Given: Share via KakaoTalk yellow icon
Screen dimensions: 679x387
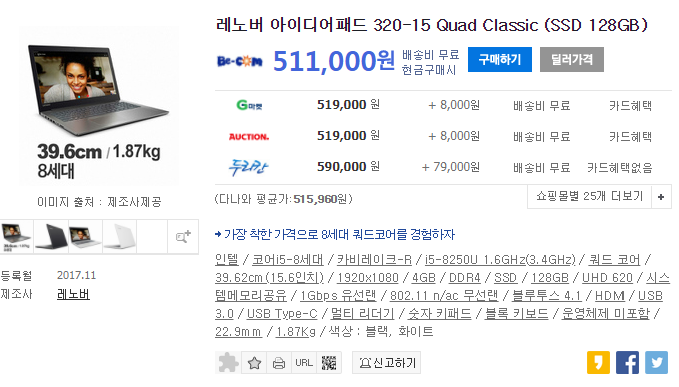Looking at the screenshot, I should (x=598, y=362).
